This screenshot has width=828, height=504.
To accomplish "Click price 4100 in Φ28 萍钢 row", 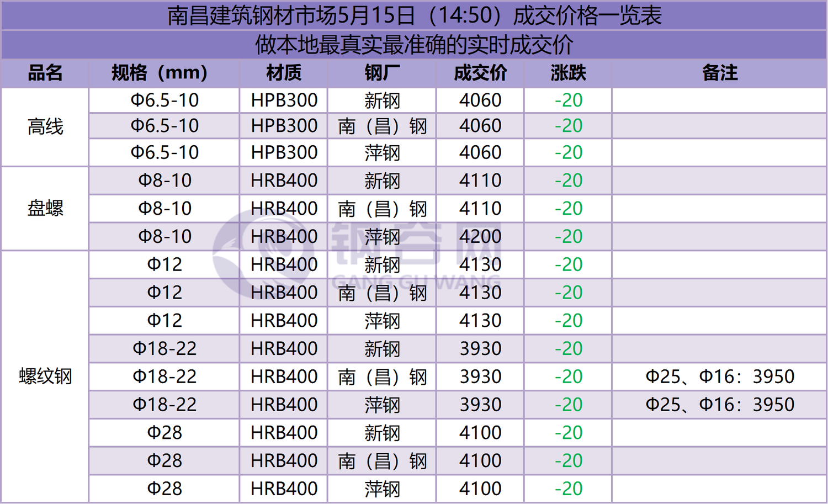I will (x=480, y=489).
